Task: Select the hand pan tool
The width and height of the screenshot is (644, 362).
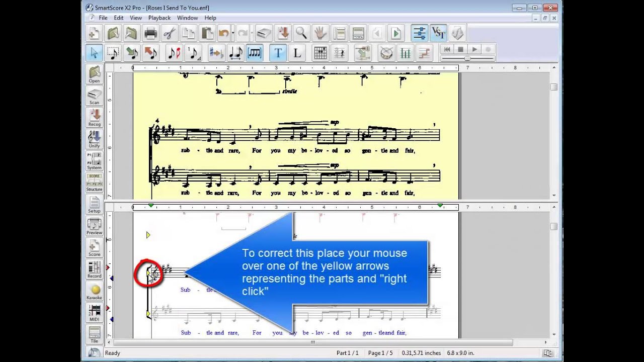Action: (x=320, y=33)
